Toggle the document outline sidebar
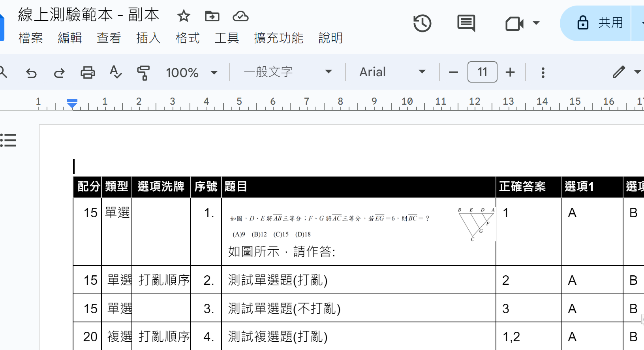This screenshot has width=644, height=350. click(x=8, y=140)
